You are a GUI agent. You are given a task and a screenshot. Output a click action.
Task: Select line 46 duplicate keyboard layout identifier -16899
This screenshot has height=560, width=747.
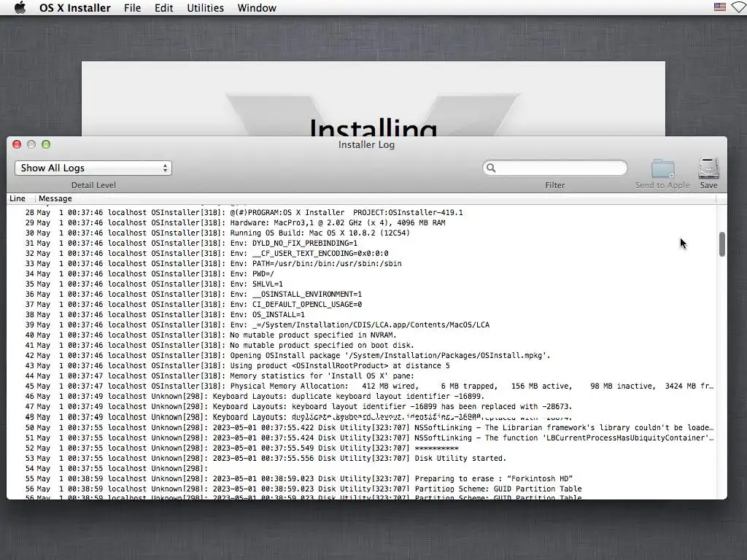pyautogui.click(x=361, y=396)
